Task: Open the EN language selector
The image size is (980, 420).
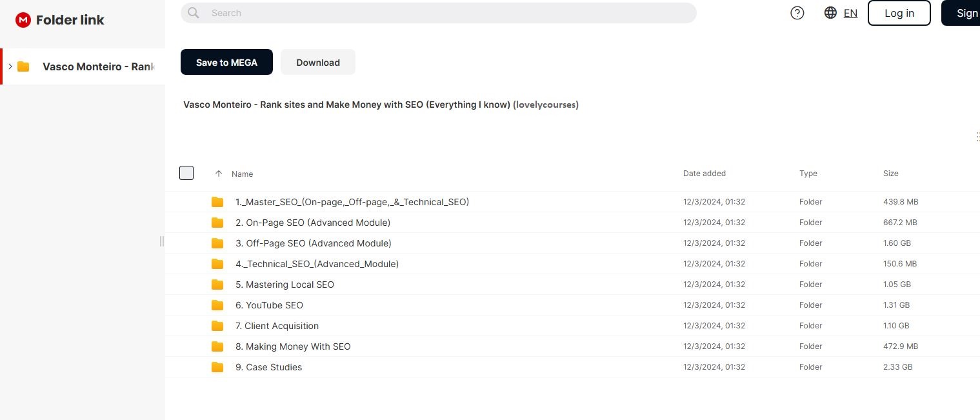Action: pyautogui.click(x=850, y=13)
